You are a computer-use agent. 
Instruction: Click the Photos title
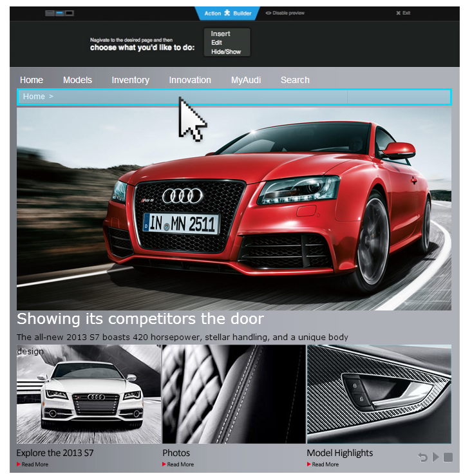tap(176, 453)
